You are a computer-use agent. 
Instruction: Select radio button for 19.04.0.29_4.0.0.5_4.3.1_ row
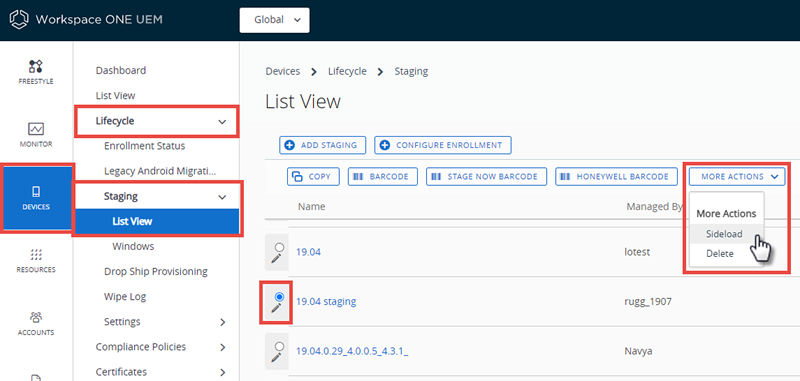[279, 346]
